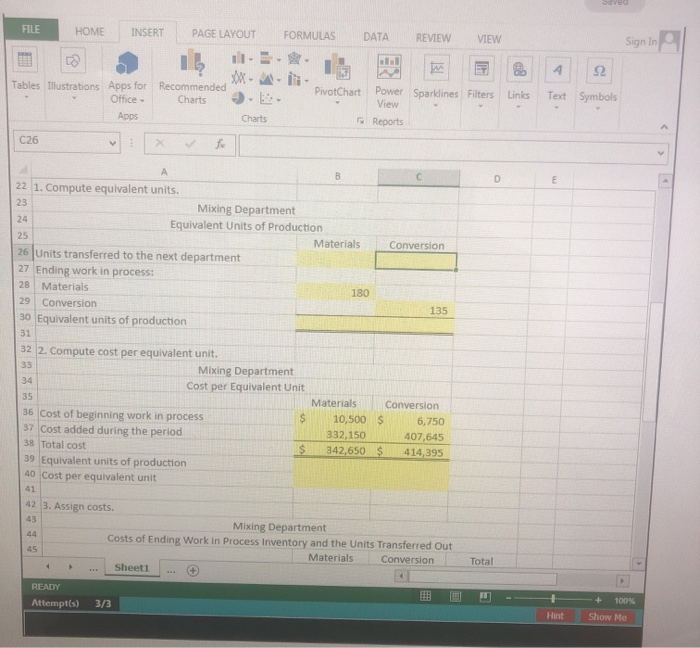Confirm formula entry with checkmark
700x648 pixels.
(x=190, y=143)
